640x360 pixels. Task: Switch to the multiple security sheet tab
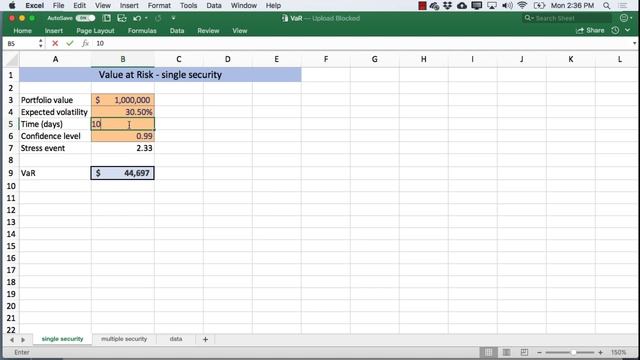click(124, 339)
